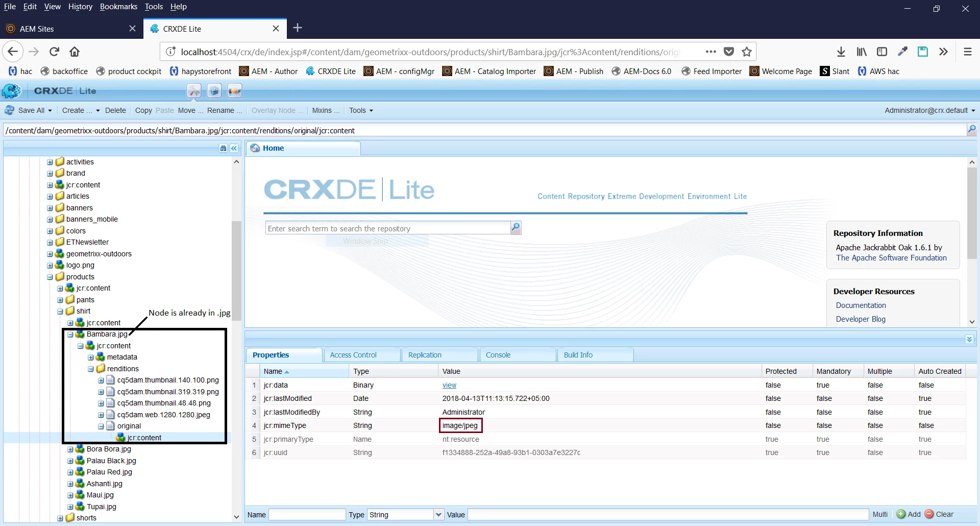The height and width of the screenshot is (526, 980).
Task: Expand the pants folder node
Action: pyautogui.click(x=60, y=300)
